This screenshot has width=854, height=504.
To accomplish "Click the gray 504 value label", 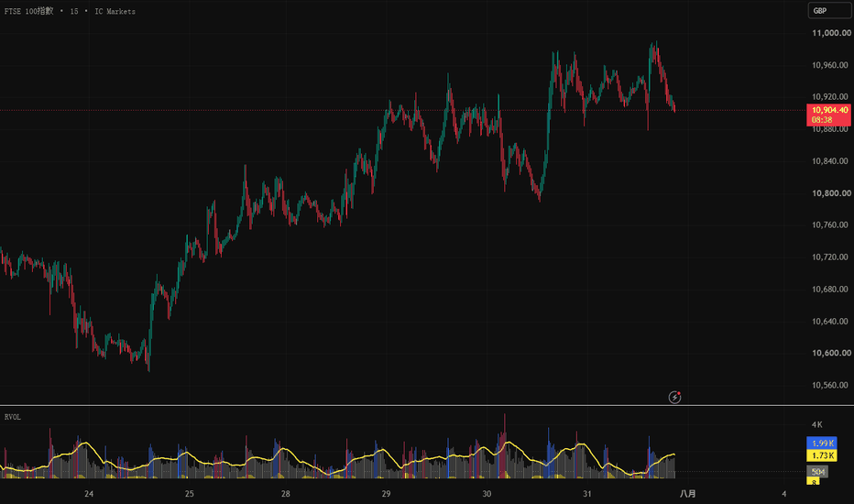I will (817, 472).
